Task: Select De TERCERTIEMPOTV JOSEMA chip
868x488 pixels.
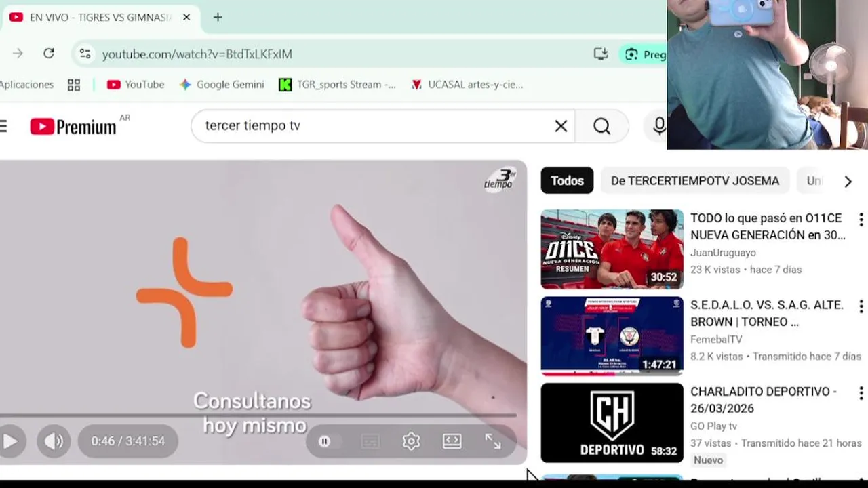Action: pyautogui.click(x=695, y=181)
